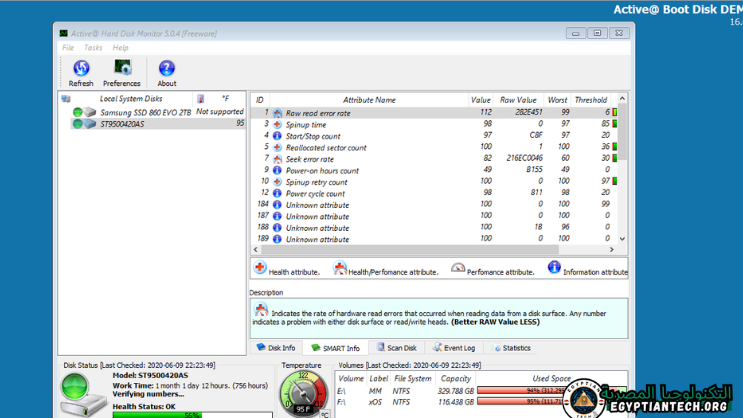
Task: Switch to the Statistics tab
Action: (x=512, y=348)
